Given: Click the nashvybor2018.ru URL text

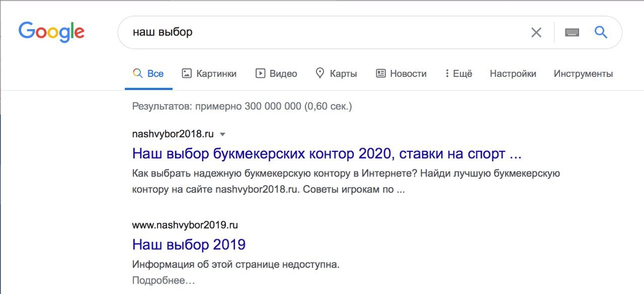Looking at the screenshot, I should (173, 134).
